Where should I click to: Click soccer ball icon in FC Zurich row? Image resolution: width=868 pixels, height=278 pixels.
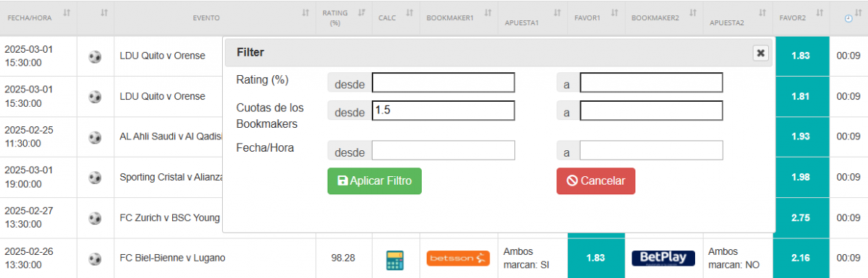point(95,217)
